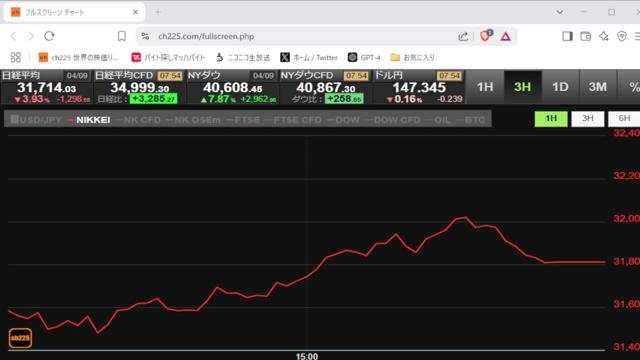Open the VPN shield icon
Screen dimensions: 640x360
click(x=622, y=36)
